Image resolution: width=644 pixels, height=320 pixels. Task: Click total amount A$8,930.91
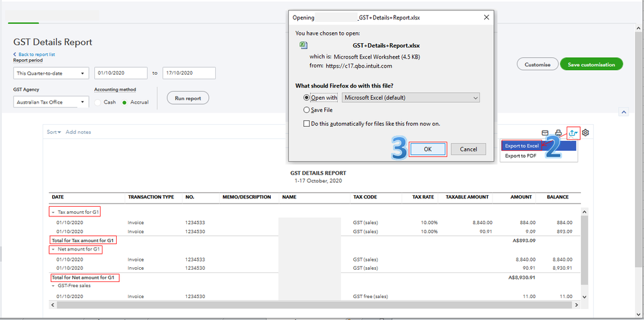[x=522, y=278]
